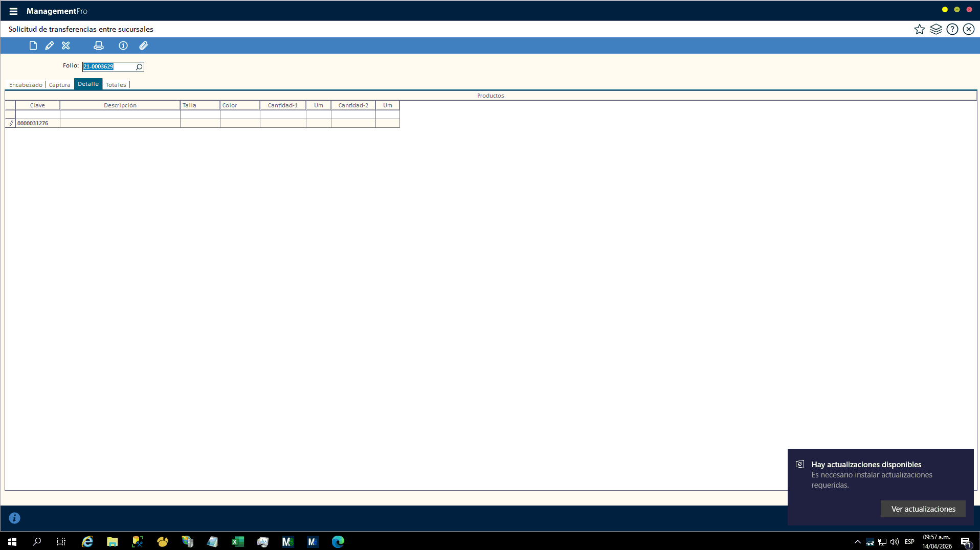Viewport: 980px width, 550px height.
Task: Open the stacked layers icon
Action: pyautogui.click(x=936, y=29)
